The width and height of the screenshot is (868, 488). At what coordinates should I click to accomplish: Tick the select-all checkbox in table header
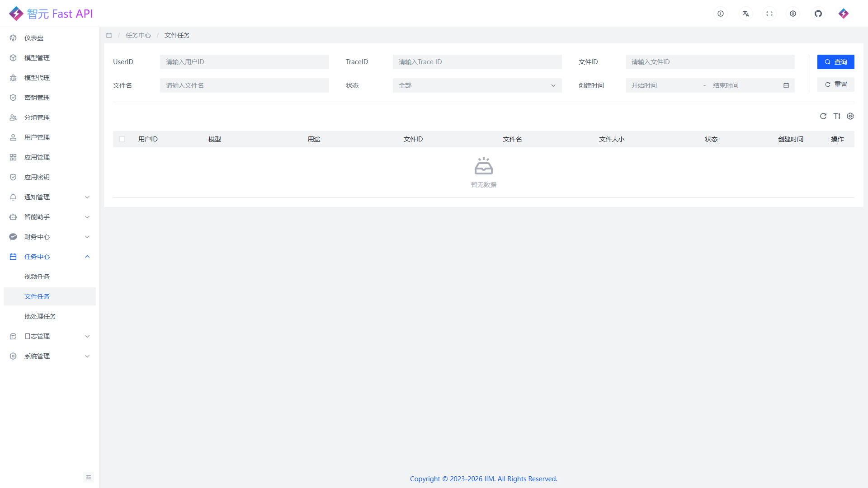(x=122, y=139)
